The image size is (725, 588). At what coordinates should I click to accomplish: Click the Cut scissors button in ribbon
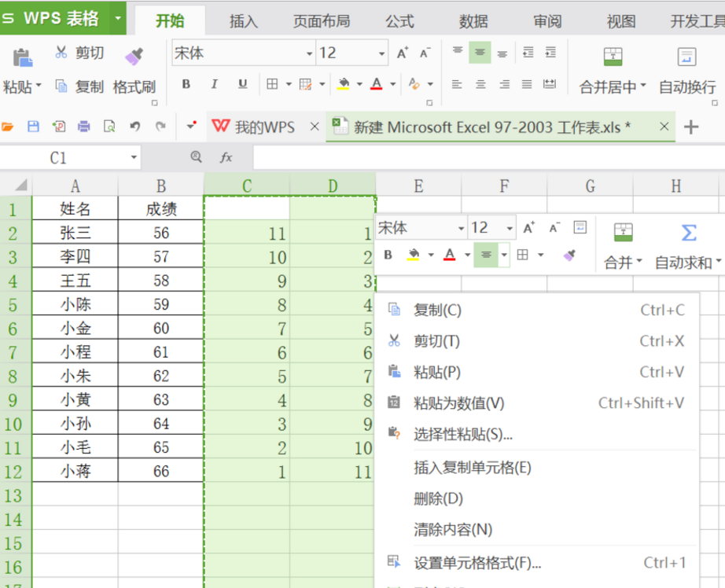61,52
